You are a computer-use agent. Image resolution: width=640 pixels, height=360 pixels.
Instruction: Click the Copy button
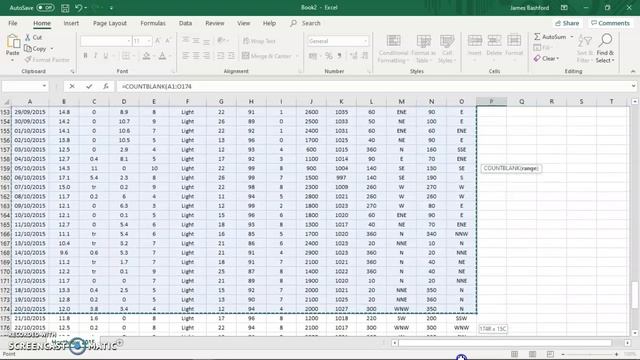pyautogui.click(x=36, y=49)
